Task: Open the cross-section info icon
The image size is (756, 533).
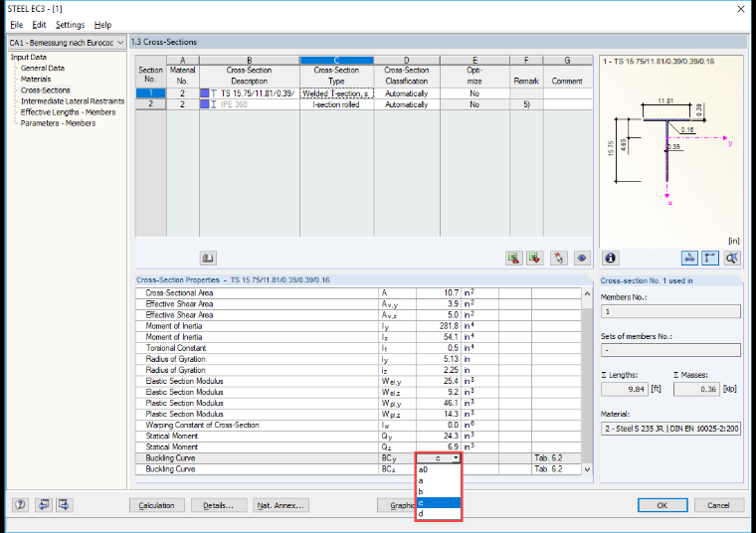Action: click(x=610, y=258)
